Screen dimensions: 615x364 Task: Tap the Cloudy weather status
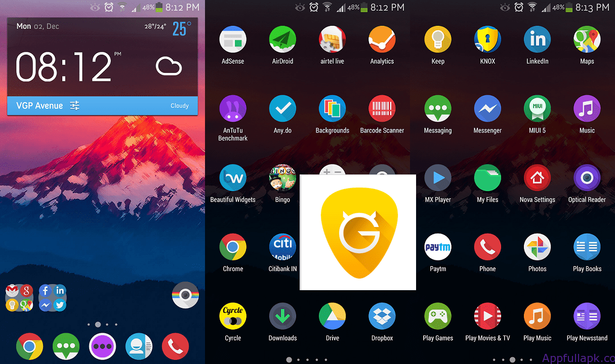[x=180, y=106]
